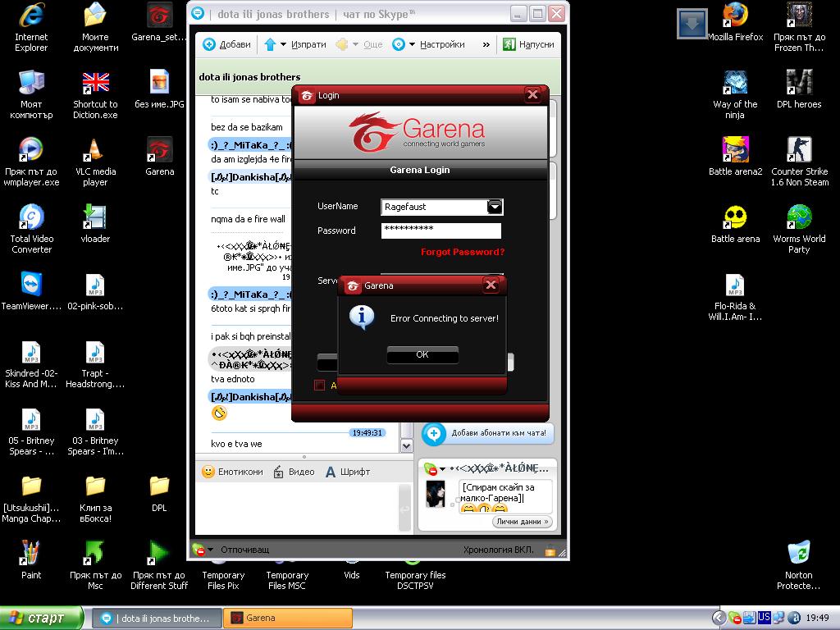Select the Way of the ninja icon
The image size is (840, 630).
735,95
